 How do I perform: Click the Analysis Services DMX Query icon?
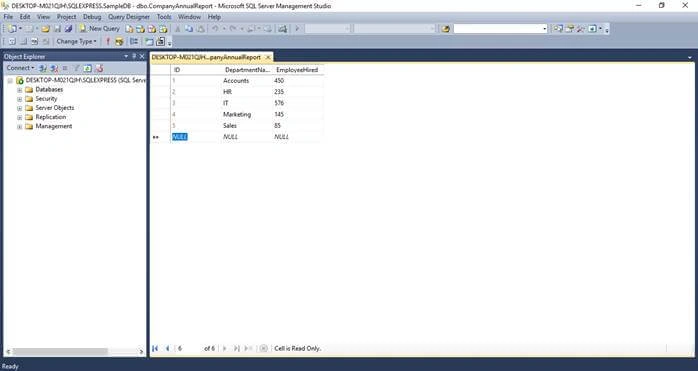pos(152,29)
